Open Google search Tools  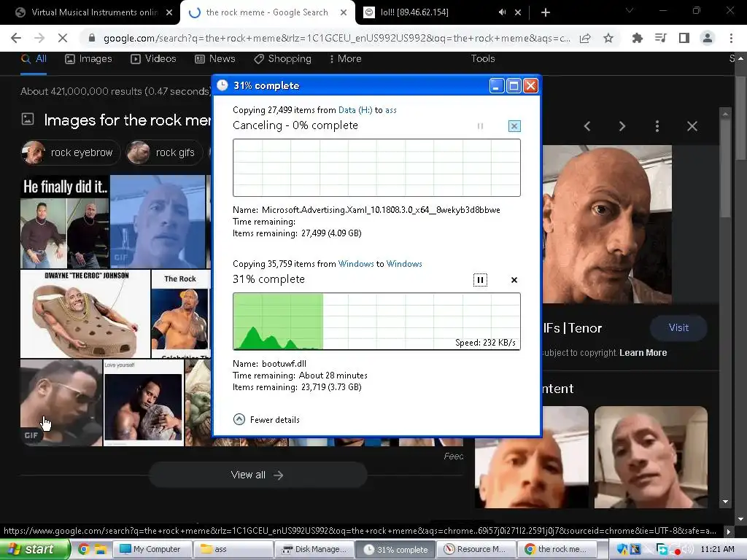pos(483,58)
